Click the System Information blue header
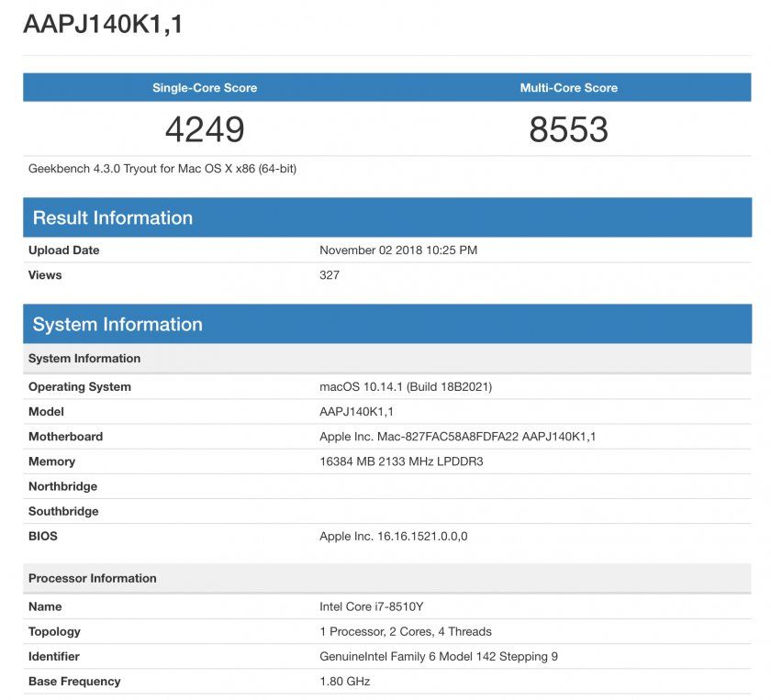Screen dimensions: 771x700 click(116, 324)
